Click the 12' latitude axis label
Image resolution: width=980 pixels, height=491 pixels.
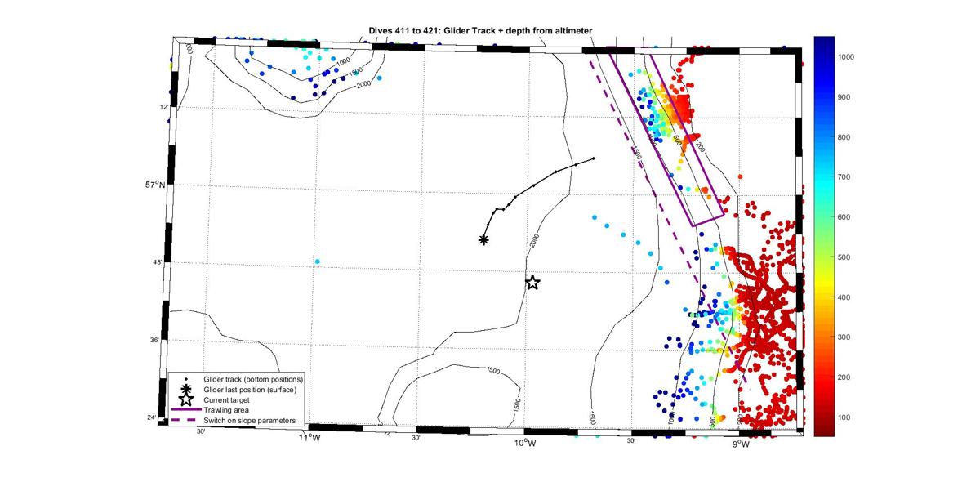[163, 107]
